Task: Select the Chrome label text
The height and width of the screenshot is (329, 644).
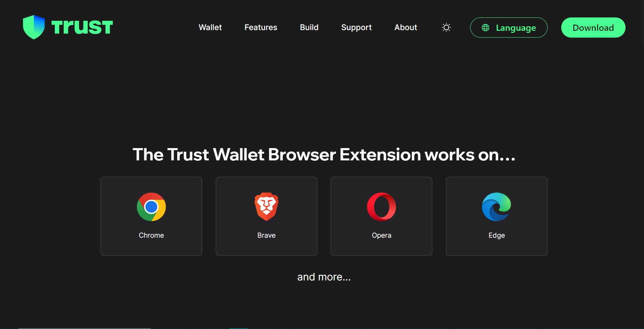Action: pyautogui.click(x=151, y=235)
